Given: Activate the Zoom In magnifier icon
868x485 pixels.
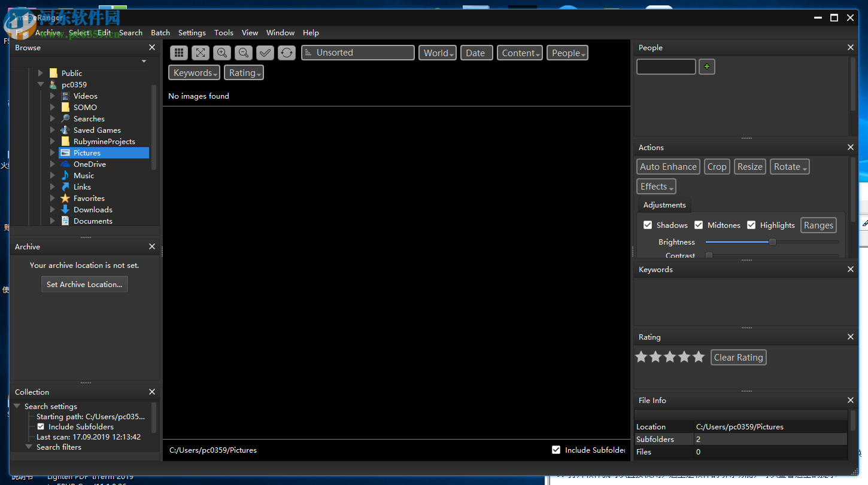Looking at the screenshot, I should coord(222,53).
